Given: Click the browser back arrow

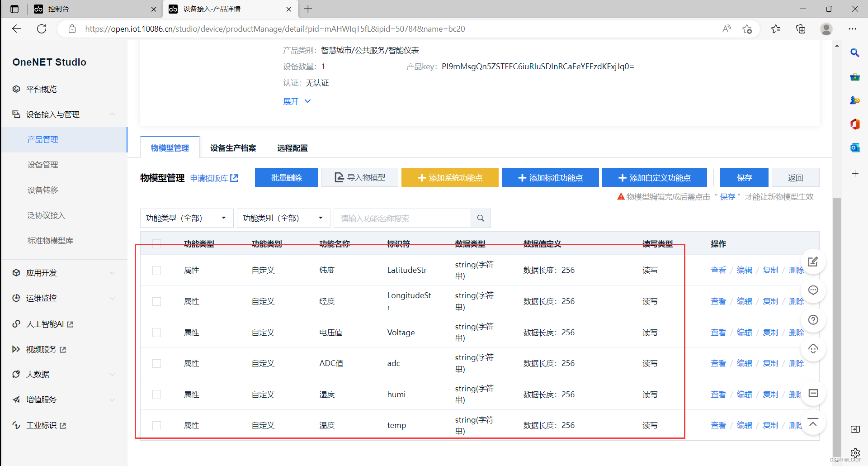Looking at the screenshot, I should pyautogui.click(x=17, y=29).
